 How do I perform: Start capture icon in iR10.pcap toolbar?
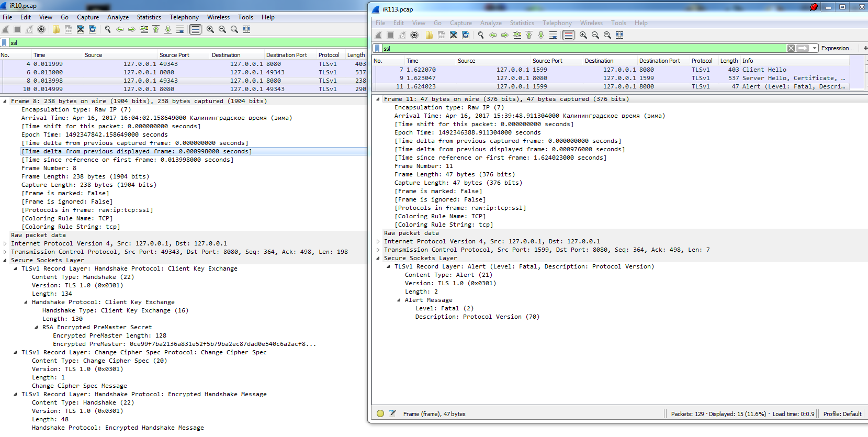coord(6,29)
